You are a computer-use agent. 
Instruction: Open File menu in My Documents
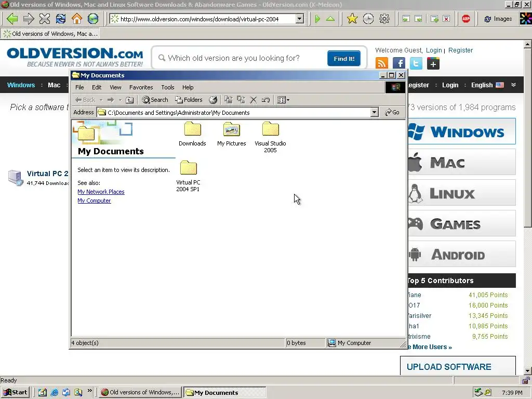79,87
